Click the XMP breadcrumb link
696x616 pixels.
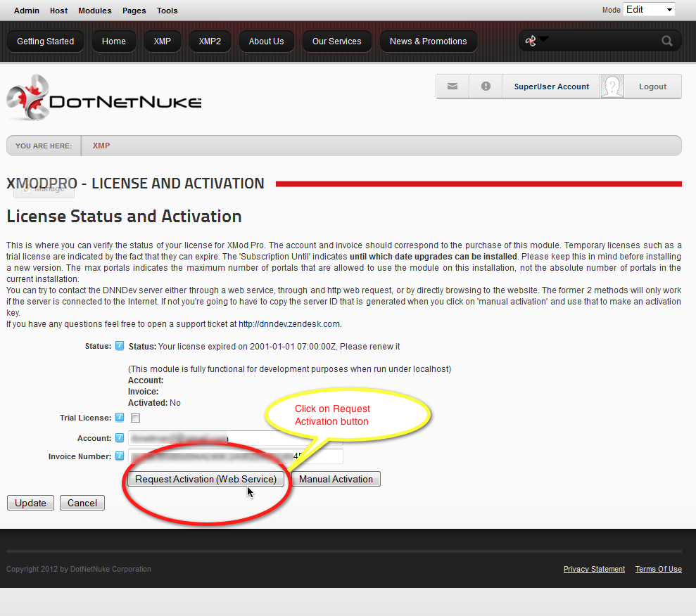[x=101, y=146]
